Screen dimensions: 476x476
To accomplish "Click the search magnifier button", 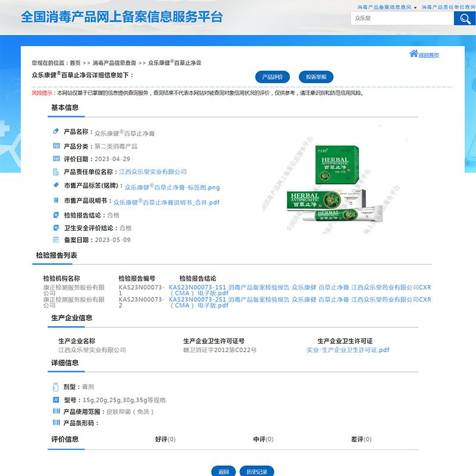I will pos(465,18).
